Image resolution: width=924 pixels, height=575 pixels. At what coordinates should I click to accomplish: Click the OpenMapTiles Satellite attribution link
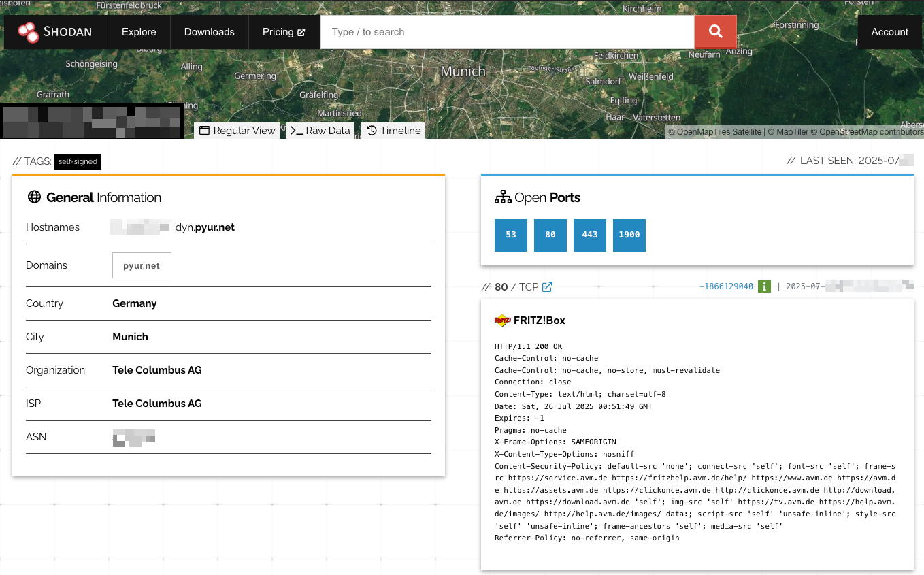pyautogui.click(x=714, y=132)
